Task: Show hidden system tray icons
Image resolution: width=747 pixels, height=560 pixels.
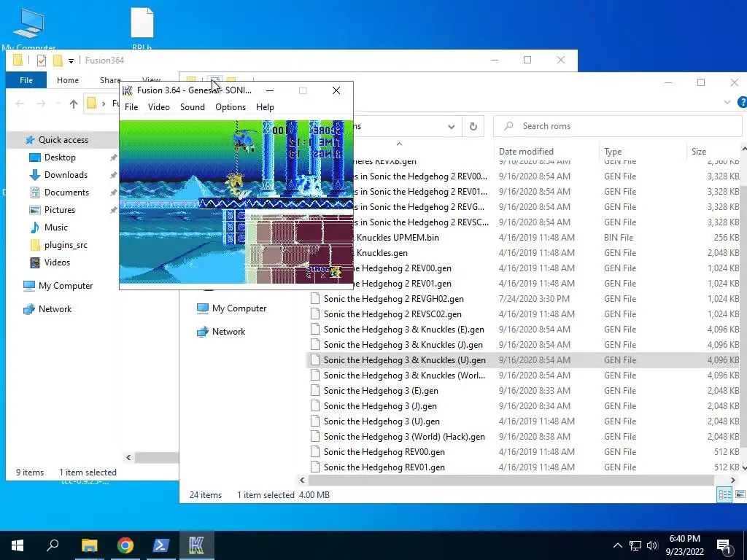Action: click(617, 545)
